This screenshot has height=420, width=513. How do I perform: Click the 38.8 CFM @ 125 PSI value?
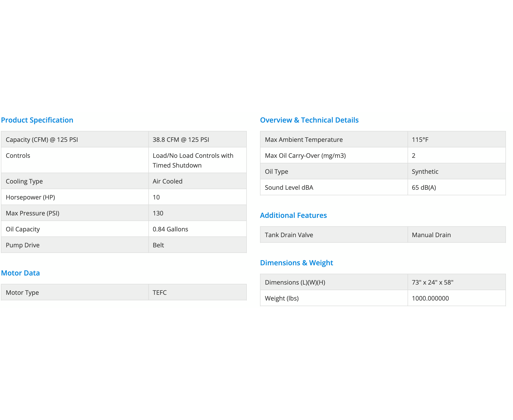(181, 140)
